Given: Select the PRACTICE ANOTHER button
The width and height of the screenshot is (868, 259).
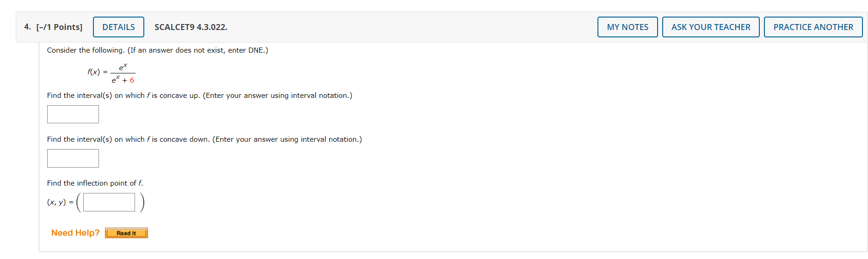Looking at the screenshot, I should [813, 27].
